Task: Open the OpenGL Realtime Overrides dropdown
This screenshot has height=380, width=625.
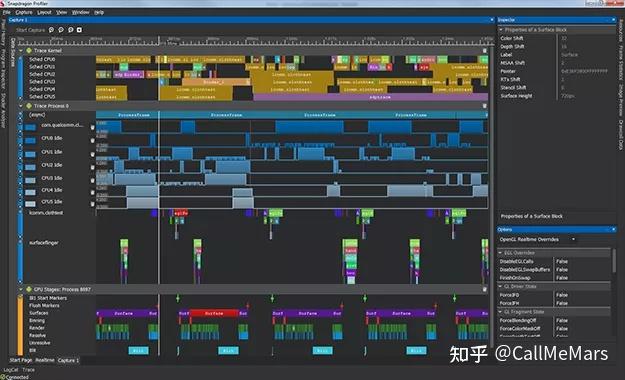Action: coord(537,239)
